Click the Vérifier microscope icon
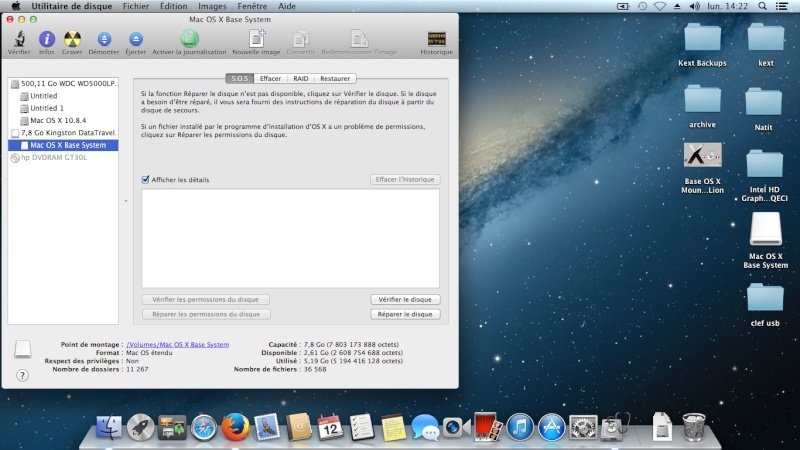 (19, 39)
